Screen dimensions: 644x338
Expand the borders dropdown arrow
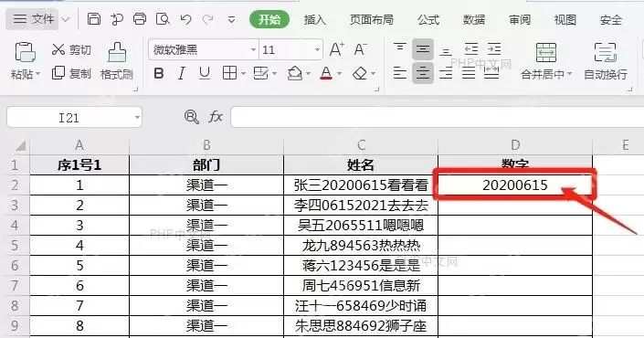243,74
